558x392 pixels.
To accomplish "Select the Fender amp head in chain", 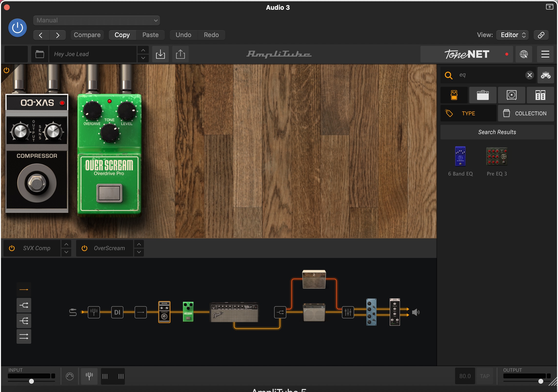I will pos(234,313).
